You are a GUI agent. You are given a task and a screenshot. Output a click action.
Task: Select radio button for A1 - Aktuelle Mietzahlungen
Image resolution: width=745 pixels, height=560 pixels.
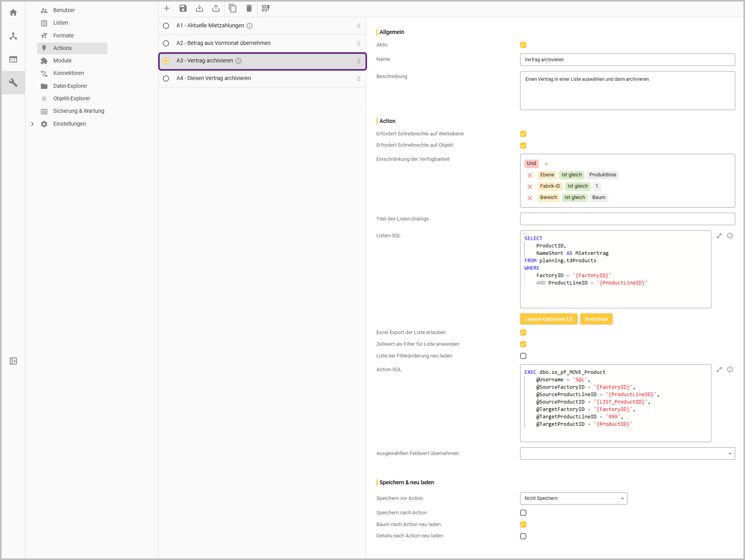pos(166,26)
